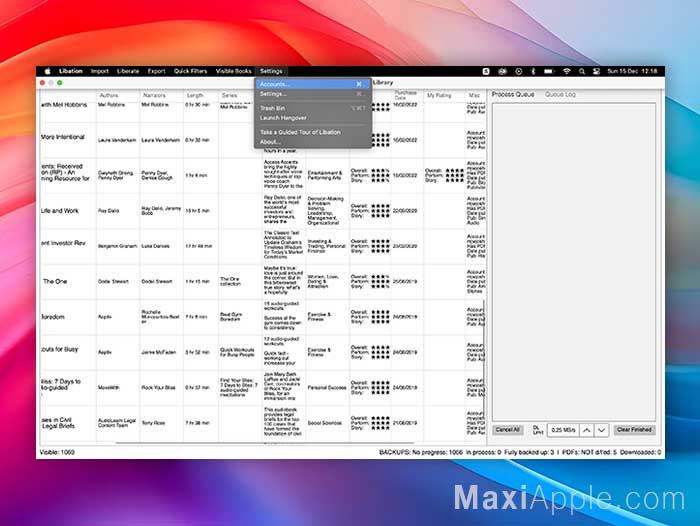Image resolution: width=700 pixels, height=526 pixels.
Task: Select the Life and Work title cell
Action: tap(68, 211)
